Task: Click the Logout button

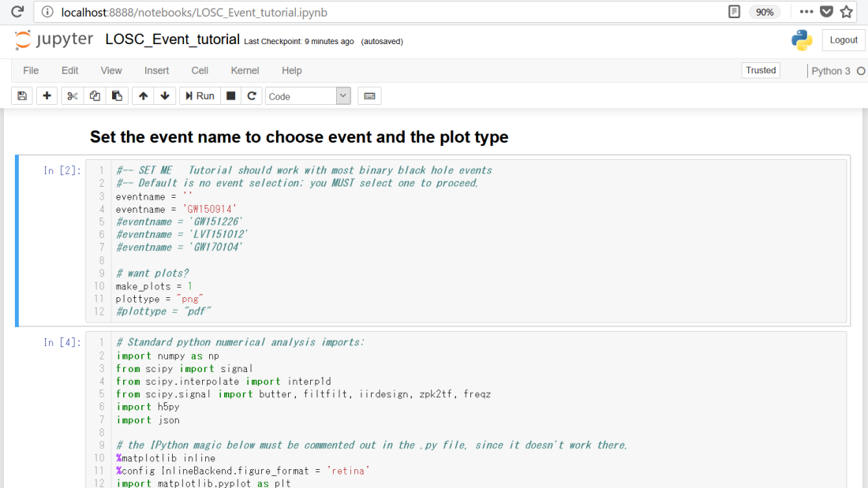Action: [844, 40]
